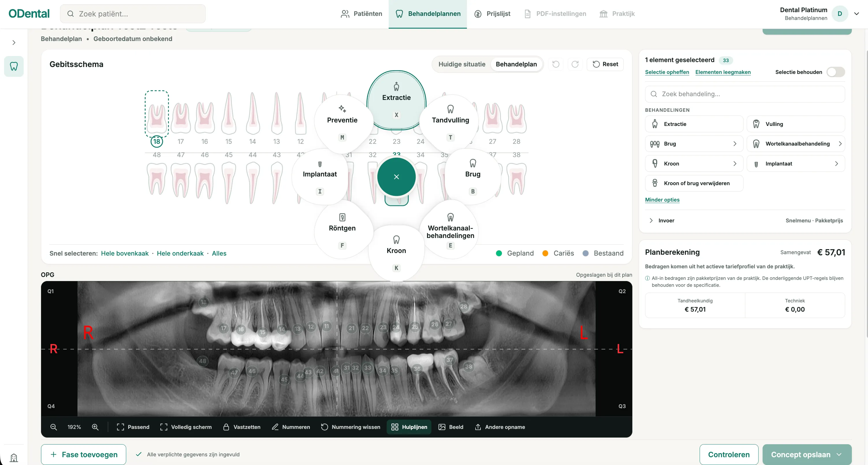
Task: Expand the left sidebar chevron
Action: coord(14,42)
